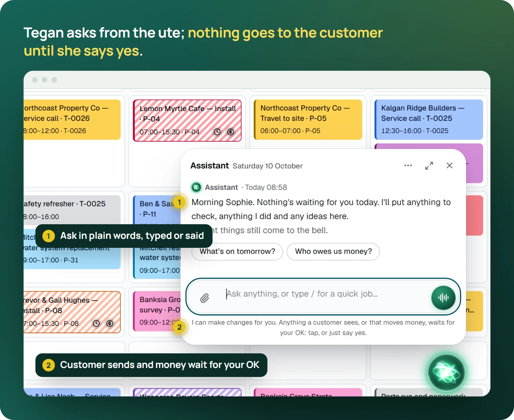Image resolution: width=514 pixels, height=420 pixels.
Task: Click dollar icon on Gail Hughes install card
Action: pos(110,324)
